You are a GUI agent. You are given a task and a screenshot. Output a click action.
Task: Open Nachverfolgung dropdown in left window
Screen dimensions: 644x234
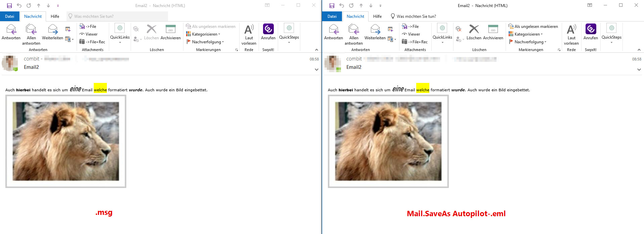(x=205, y=42)
